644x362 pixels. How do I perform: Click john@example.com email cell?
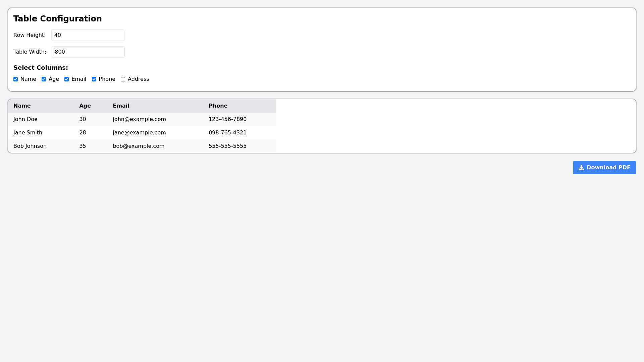click(x=140, y=119)
